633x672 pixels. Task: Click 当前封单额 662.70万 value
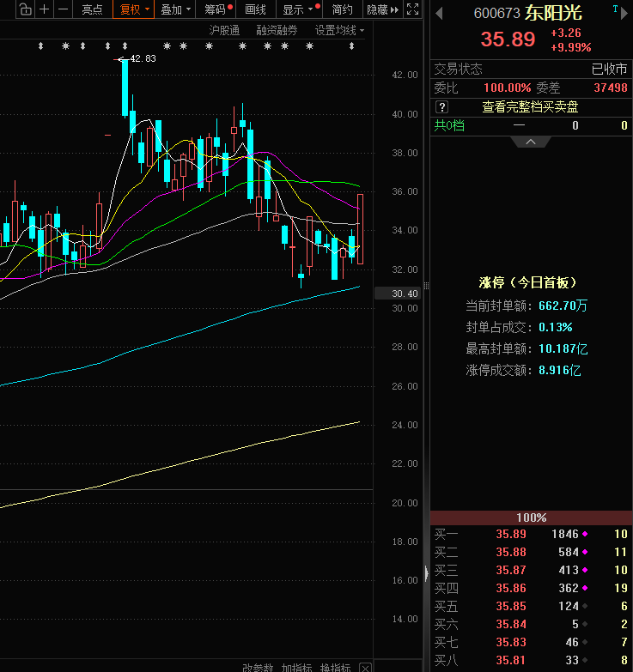pos(563,306)
